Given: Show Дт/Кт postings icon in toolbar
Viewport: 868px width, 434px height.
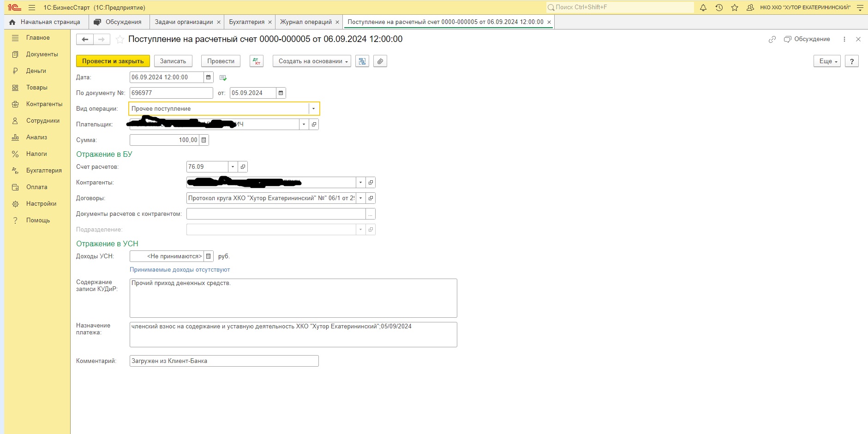Looking at the screenshot, I should point(257,61).
